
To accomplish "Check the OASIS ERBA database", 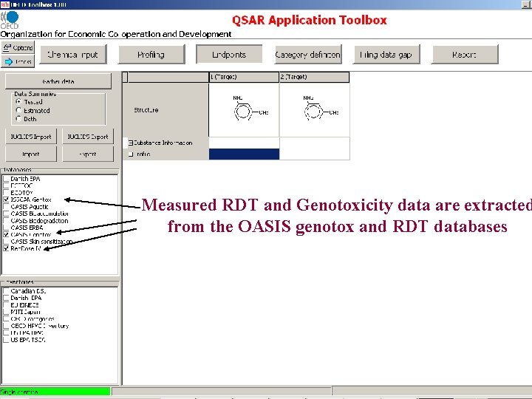I will pyautogui.click(x=6, y=228).
